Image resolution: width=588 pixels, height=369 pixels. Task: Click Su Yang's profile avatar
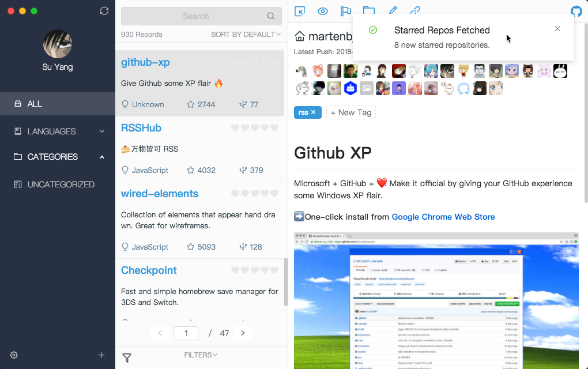[x=58, y=44]
